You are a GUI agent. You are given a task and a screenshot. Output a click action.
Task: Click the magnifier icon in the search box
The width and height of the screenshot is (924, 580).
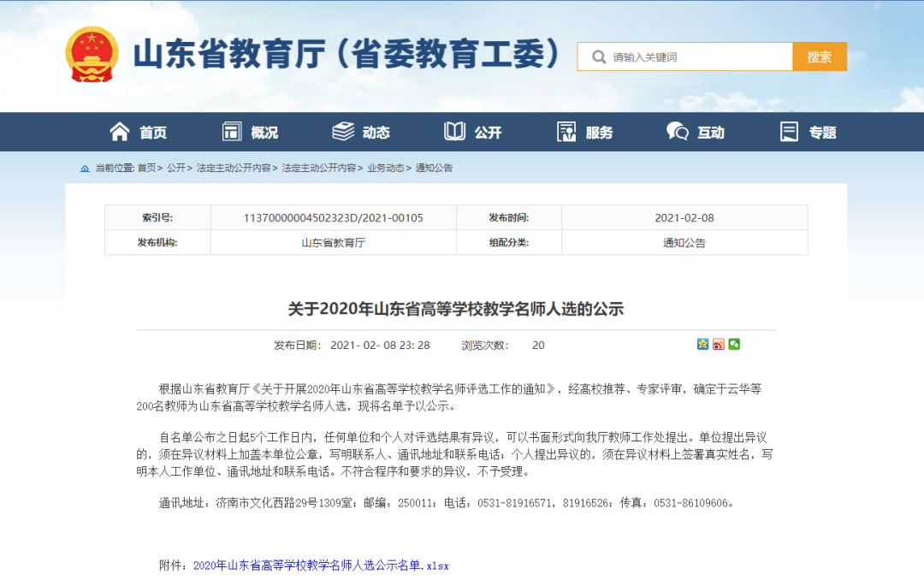[599, 57]
